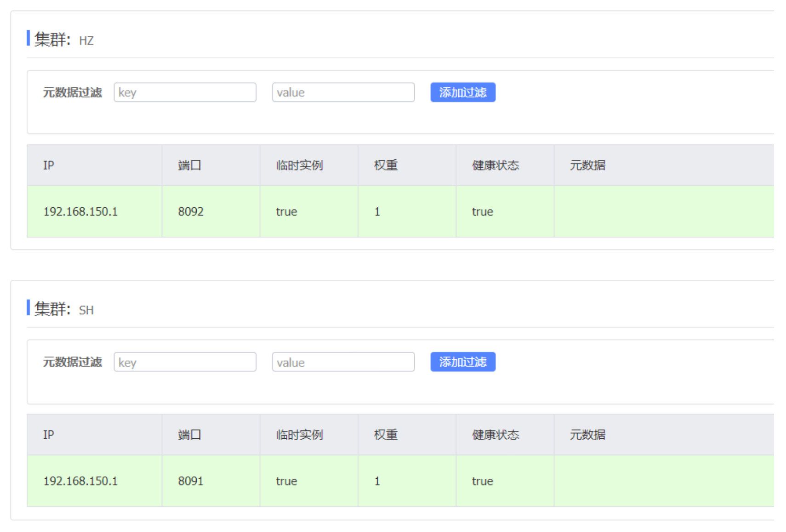
Task: Click the 集群 SH section title
Action: (63, 309)
